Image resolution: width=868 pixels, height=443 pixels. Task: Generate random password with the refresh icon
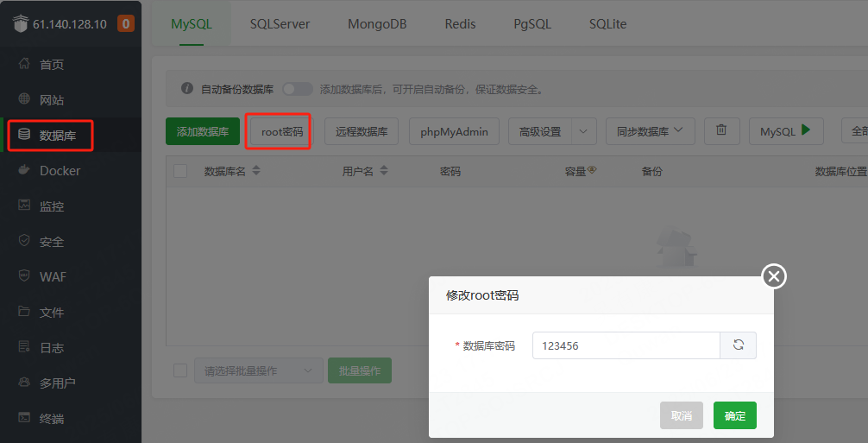(738, 345)
